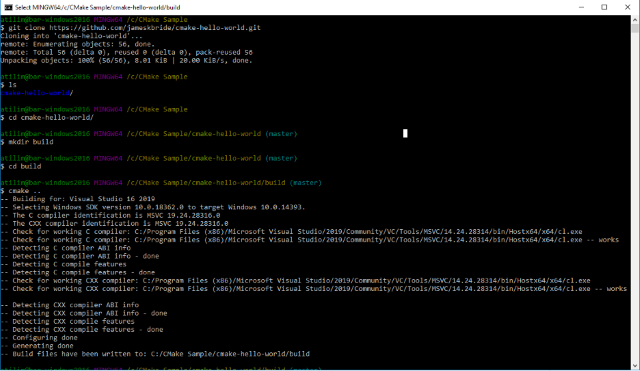Click "Detecting CXX compile features - done"
The height and width of the screenshot is (371, 640).
(82, 330)
